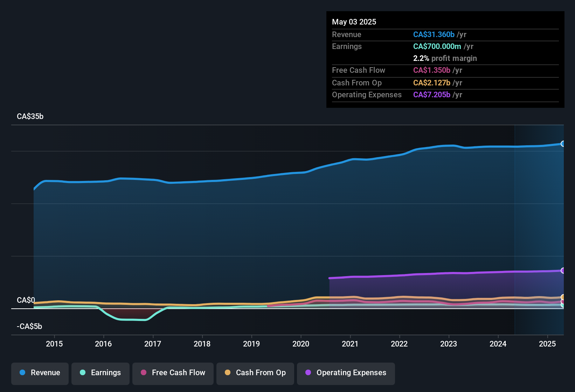The height and width of the screenshot is (392, 575).
Task: Select the 2018 x-axis label
Action: (x=202, y=344)
